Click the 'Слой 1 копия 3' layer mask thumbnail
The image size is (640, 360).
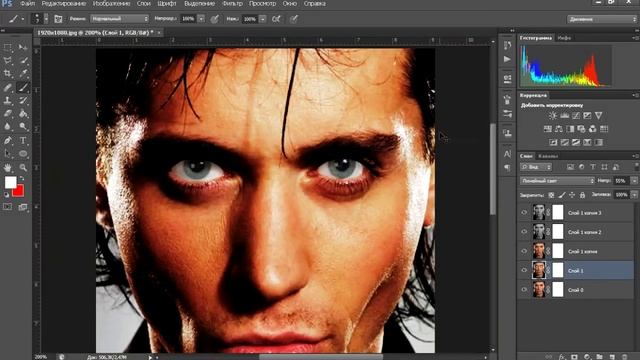point(558,213)
